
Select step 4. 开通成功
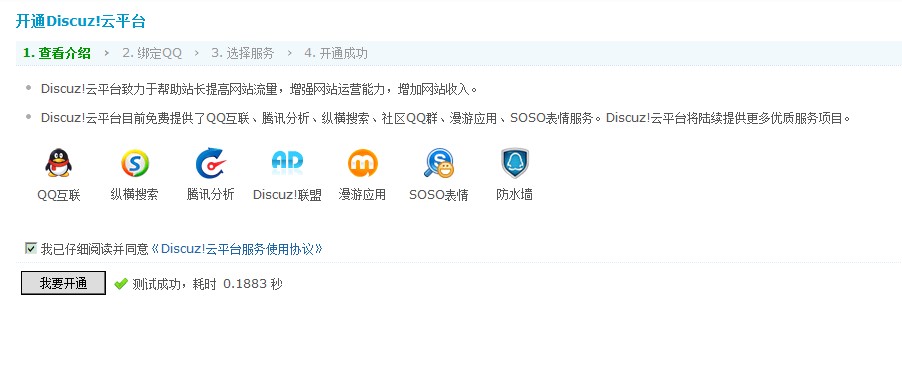click(336, 54)
